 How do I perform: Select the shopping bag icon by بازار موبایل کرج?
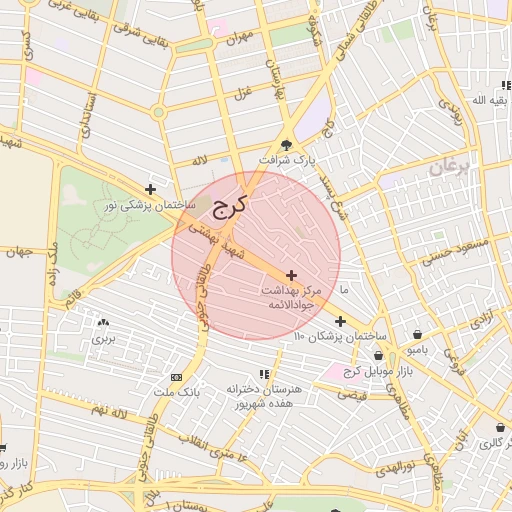click(x=378, y=356)
